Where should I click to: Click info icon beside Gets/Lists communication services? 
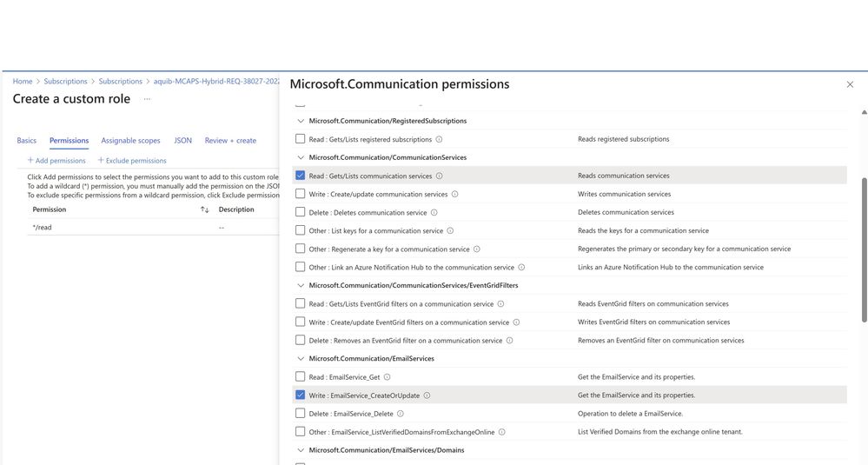click(439, 176)
